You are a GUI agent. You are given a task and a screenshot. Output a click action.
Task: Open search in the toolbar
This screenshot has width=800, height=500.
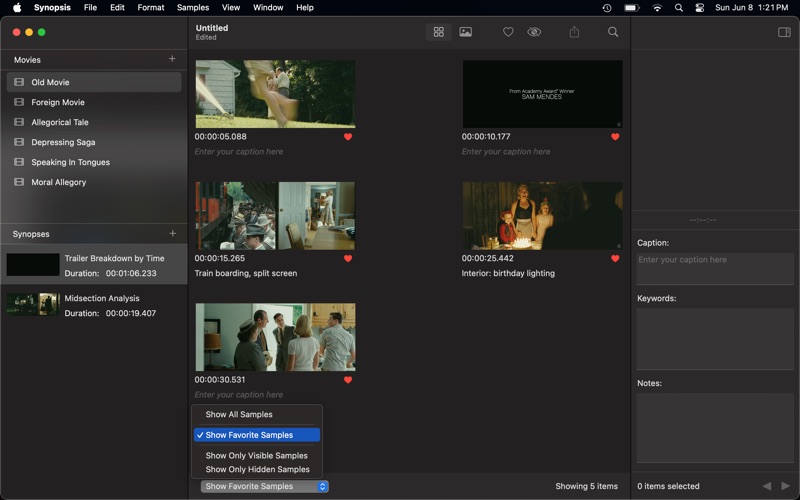(x=613, y=32)
